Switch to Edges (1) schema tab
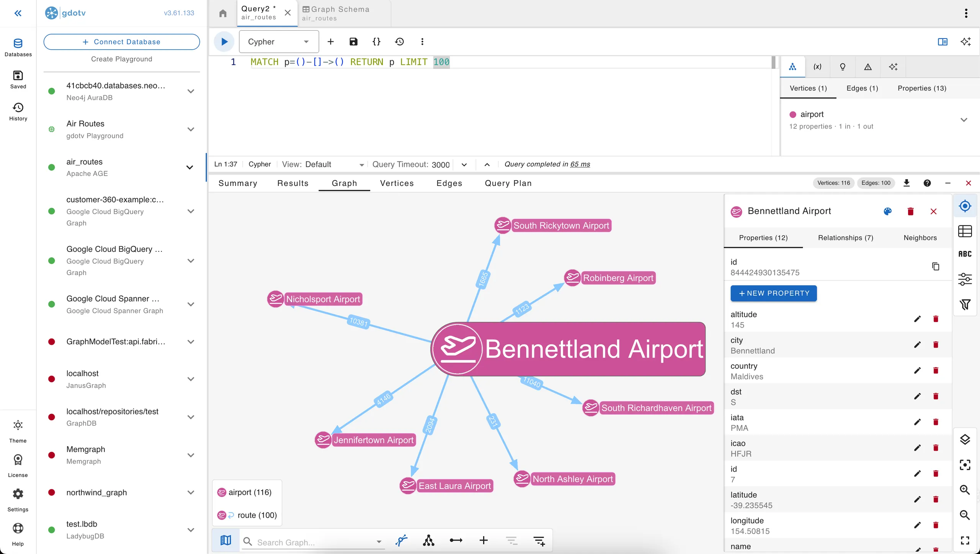Viewport: 980px width, 554px height. 862,88
